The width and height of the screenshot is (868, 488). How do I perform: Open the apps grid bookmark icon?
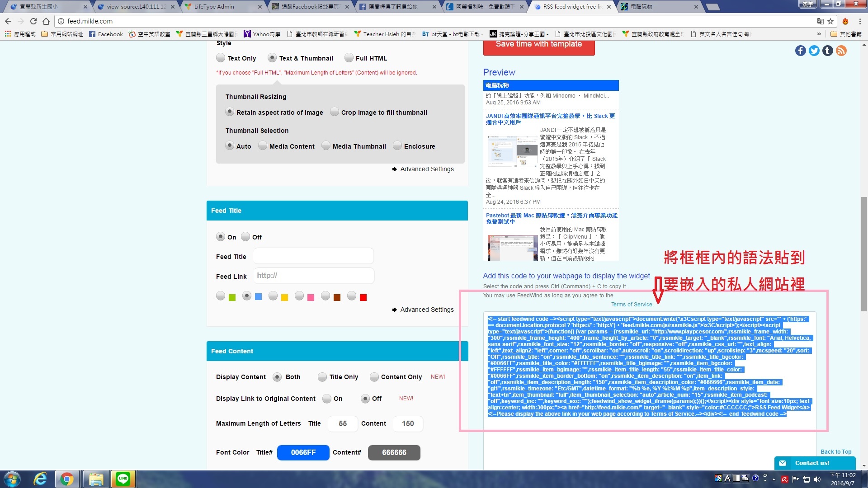pyautogui.click(x=8, y=34)
